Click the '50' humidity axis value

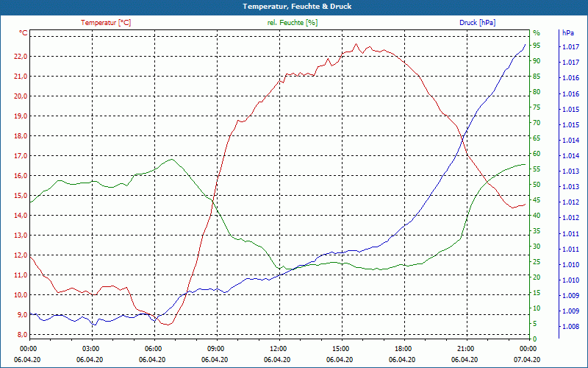point(537,185)
